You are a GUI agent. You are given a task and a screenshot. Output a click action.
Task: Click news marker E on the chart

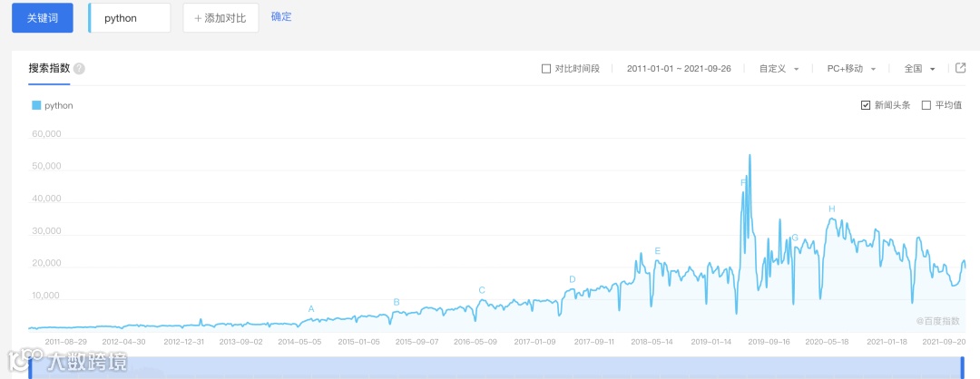[x=658, y=251]
